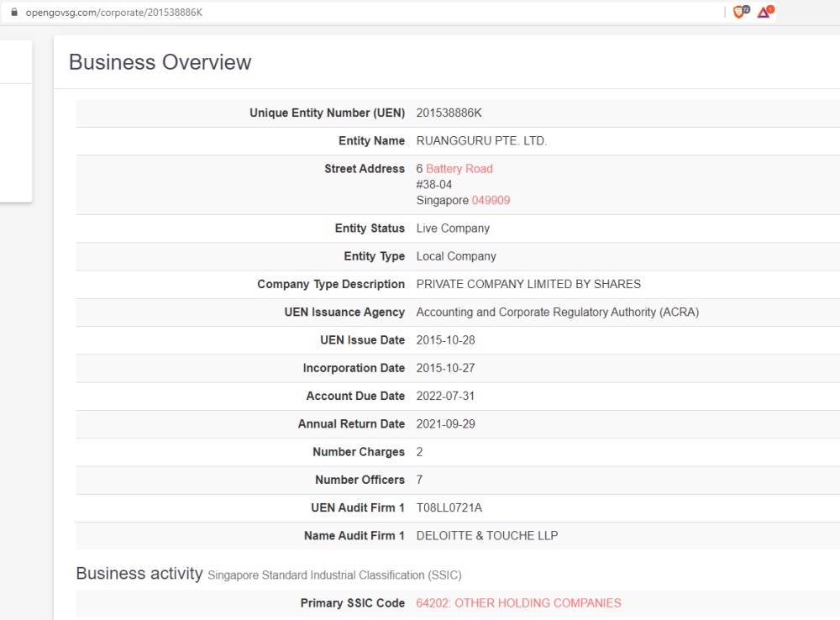This screenshot has height=620, width=840.
Task: Click the opengovsg.com URL in address bar
Action: [x=114, y=13]
